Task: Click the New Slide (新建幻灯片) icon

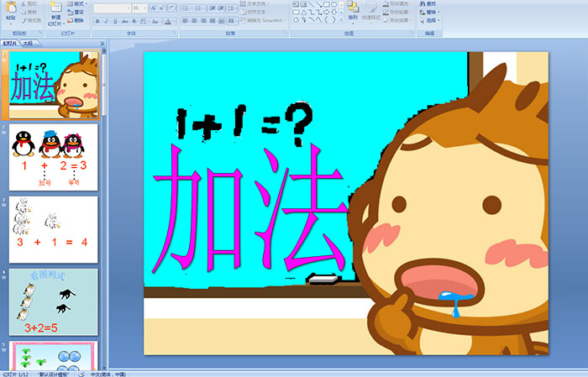Action: pyautogui.click(x=56, y=7)
